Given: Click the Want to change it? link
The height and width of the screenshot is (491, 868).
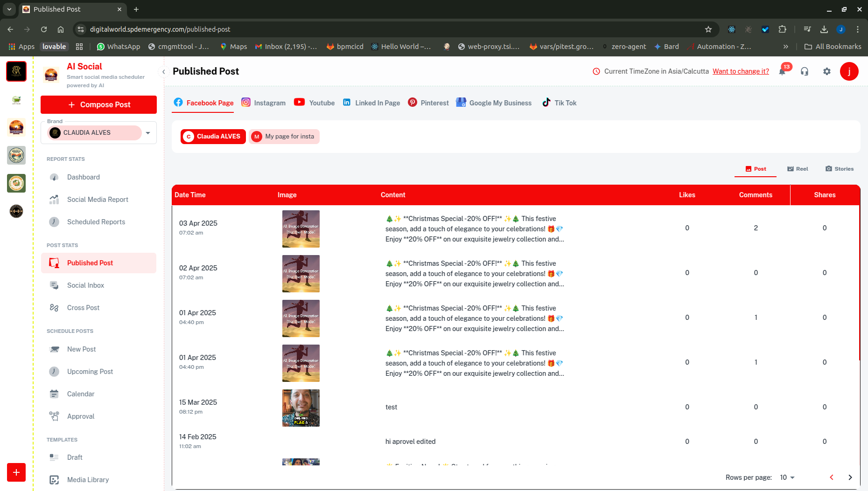Looking at the screenshot, I should [741, 71].
